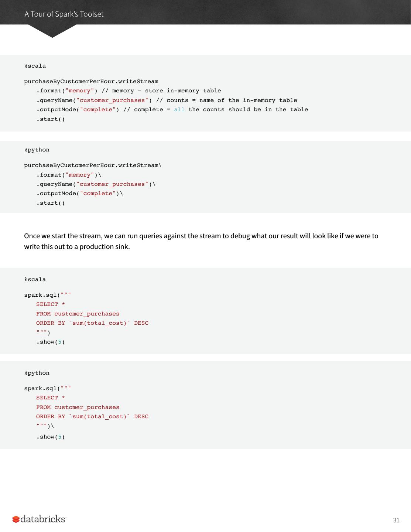Click the %scala label above the spark.sql block
The image size is (411, 532).
pyautogui.click(x=35, y=279)
